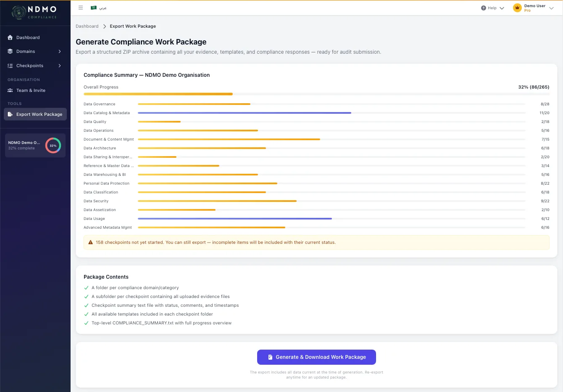
Task: Expand the Domains submenu chevron
Action: (x=60, y=51)
